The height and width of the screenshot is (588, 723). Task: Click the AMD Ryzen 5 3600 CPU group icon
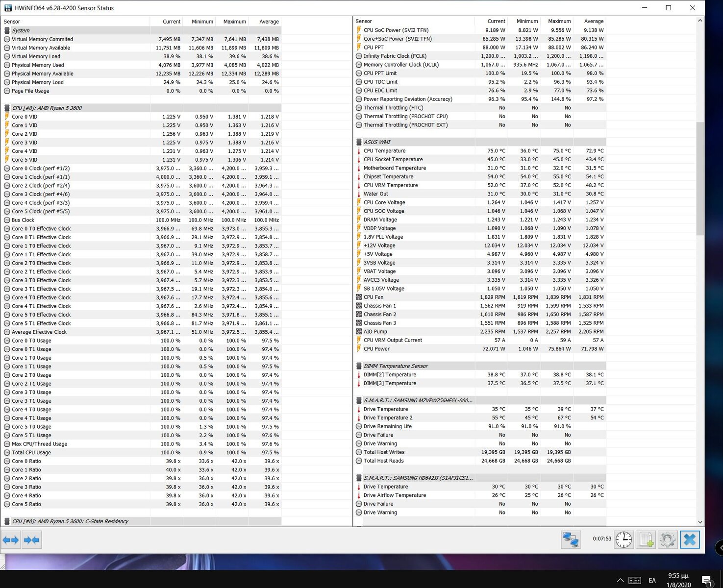[7, 108]
